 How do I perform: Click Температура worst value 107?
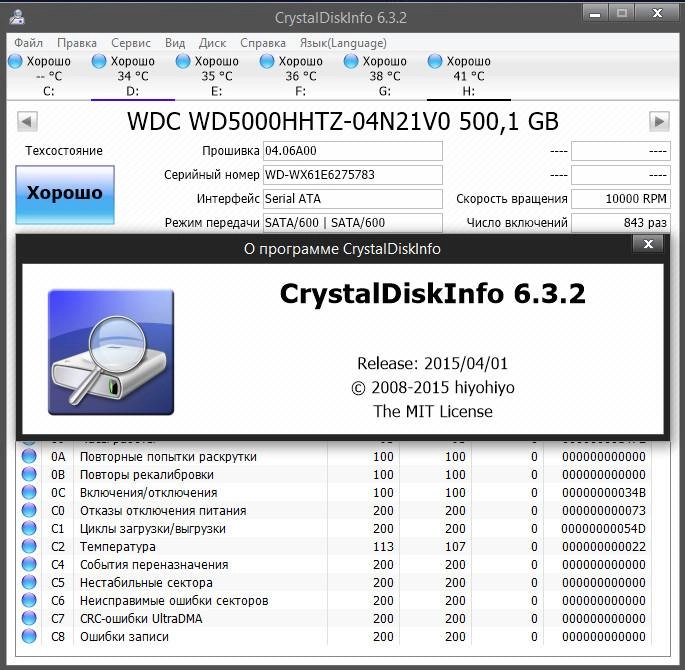click(455, 546)
